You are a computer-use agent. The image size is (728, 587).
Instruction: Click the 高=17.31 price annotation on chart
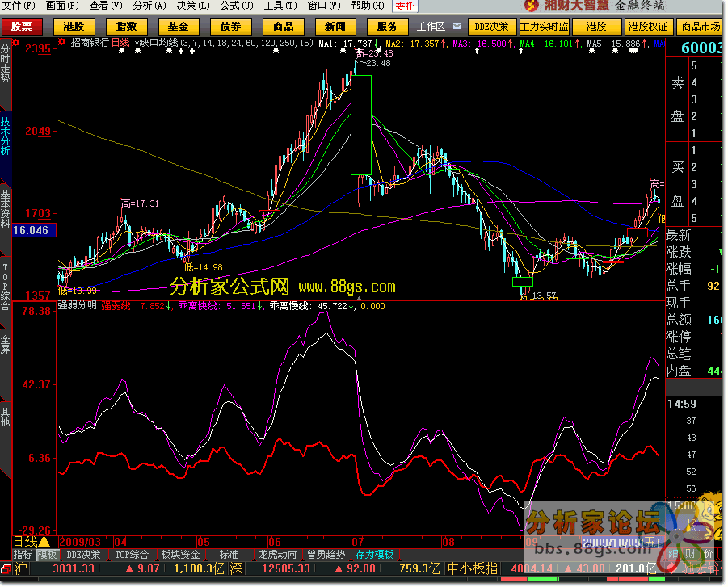tap(140, 203)
